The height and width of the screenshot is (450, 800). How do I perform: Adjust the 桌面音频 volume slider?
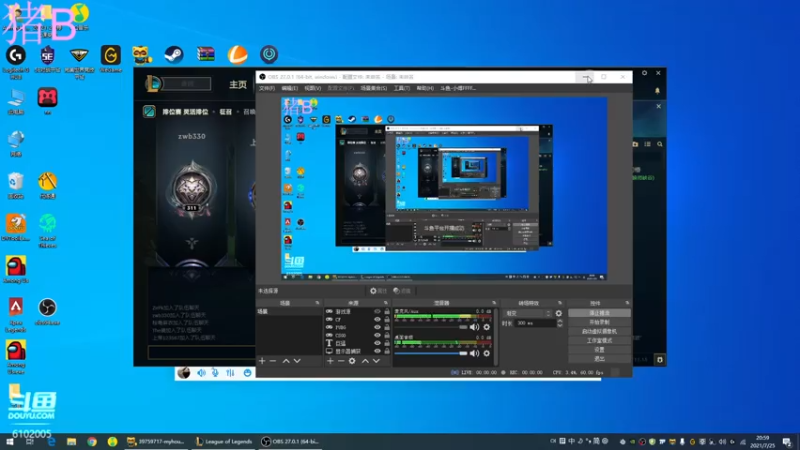[x=431, y=353]
